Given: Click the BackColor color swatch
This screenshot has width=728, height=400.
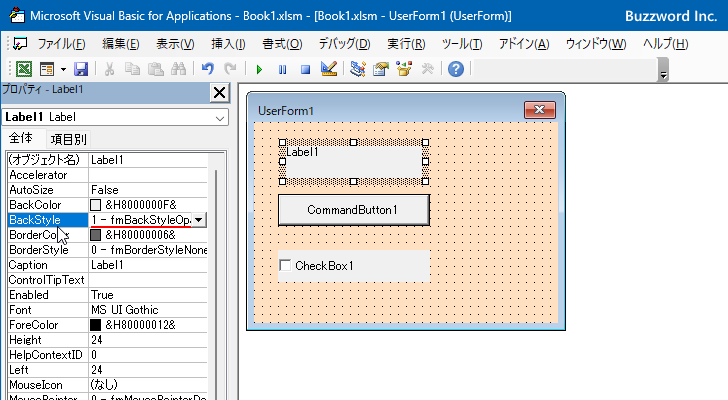Looking at the screenshot, I should pos(95,205).
